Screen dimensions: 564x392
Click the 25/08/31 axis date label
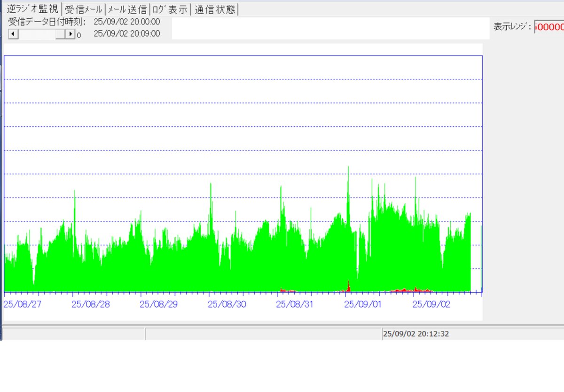coord(295,304)
